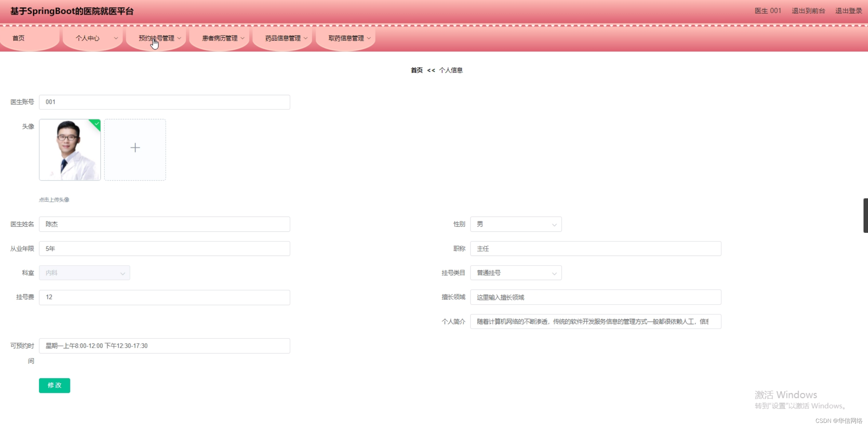This screenshot has height=427, width=868.
Task: Select the doctor avatar thumbnail
Action: 70,150
